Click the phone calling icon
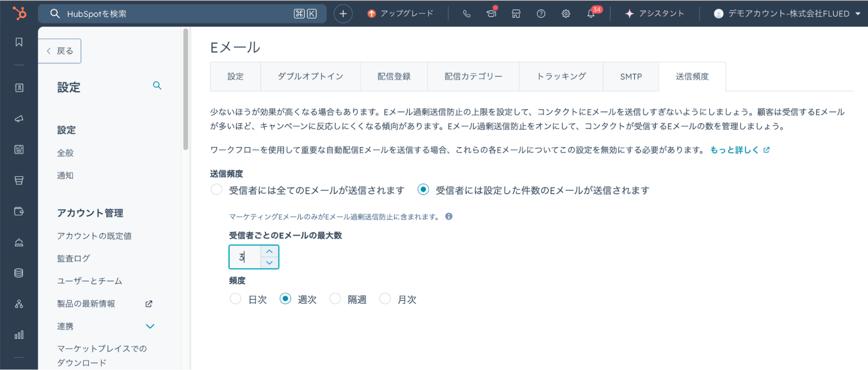868x370 pixels. point(467,13)
